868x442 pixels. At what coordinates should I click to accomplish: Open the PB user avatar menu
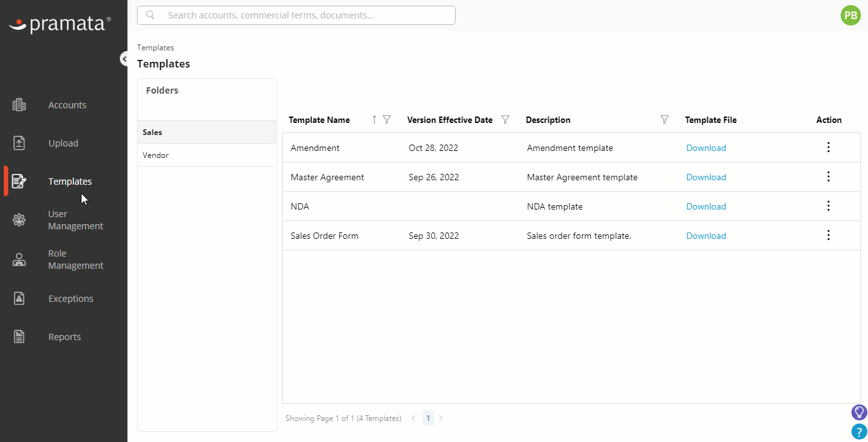tap(851, 15)
